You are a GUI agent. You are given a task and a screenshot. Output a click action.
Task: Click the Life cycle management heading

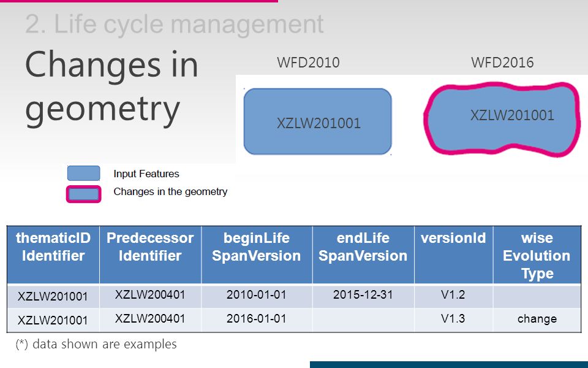tap(175, 24)
